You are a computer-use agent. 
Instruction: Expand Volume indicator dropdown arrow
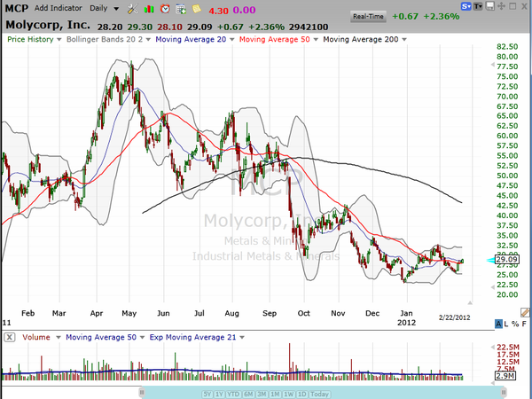tap(59, 338)
